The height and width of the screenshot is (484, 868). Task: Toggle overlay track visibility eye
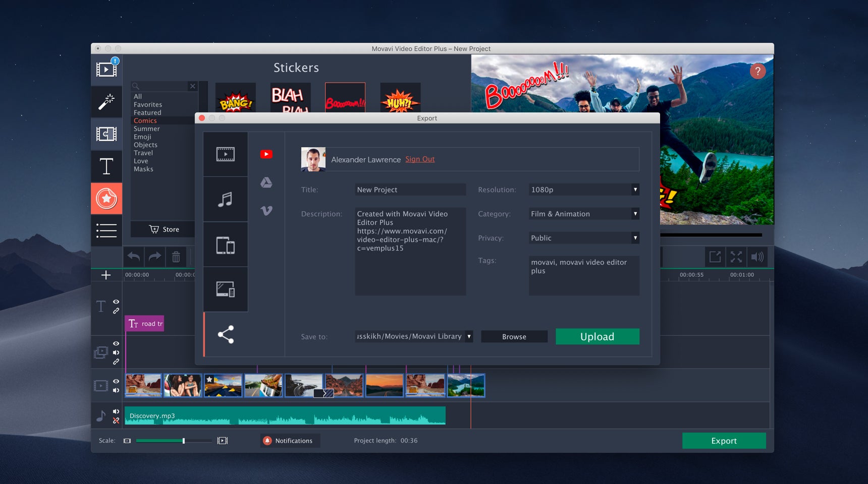116,343
